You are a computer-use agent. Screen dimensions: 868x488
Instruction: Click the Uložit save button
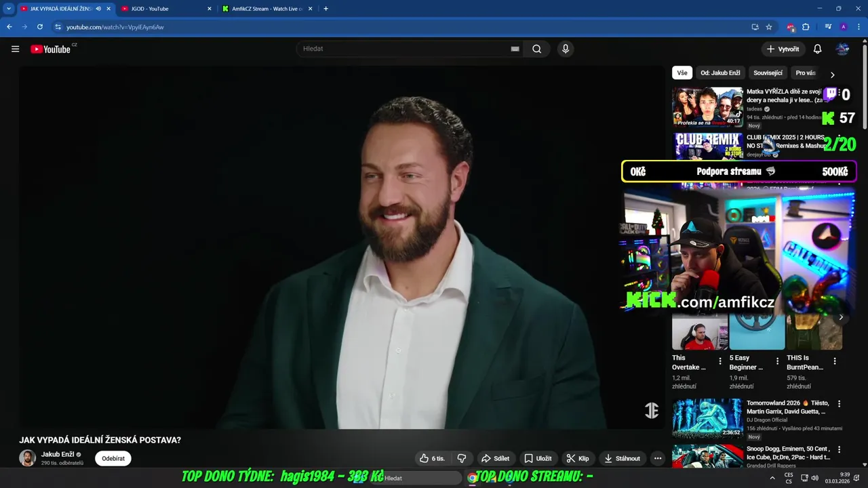(x=538, y=458)
